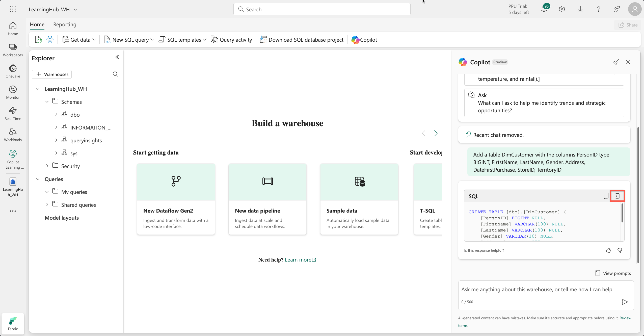
Task: Select the Sample data card
Action: coord(359,199)
